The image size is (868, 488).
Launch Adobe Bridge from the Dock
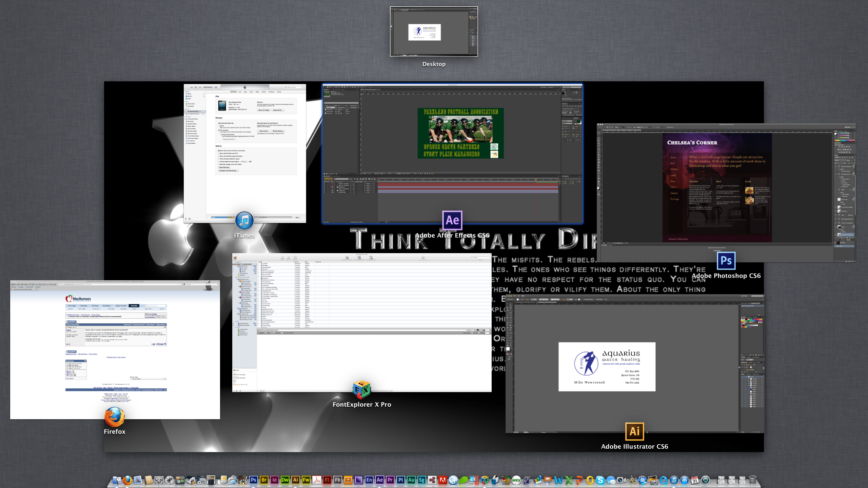[264, 480]
